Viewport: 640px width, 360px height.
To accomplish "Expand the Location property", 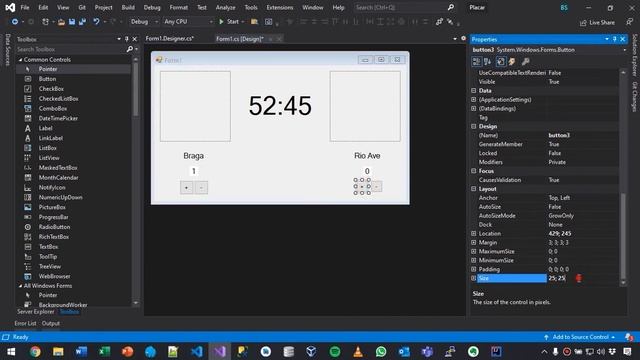I will pos(473,233).
